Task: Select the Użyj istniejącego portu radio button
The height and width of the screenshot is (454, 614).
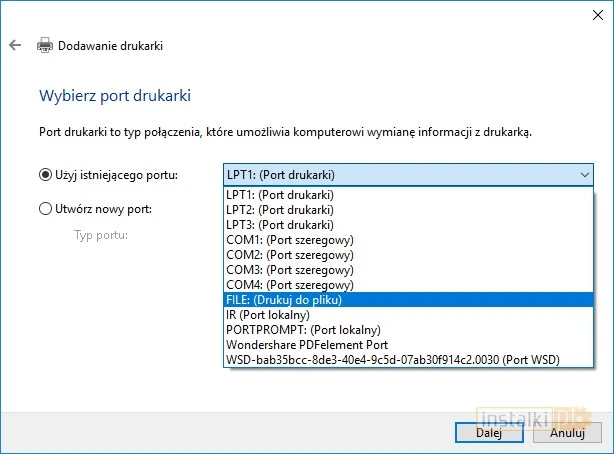Action: 45,175
